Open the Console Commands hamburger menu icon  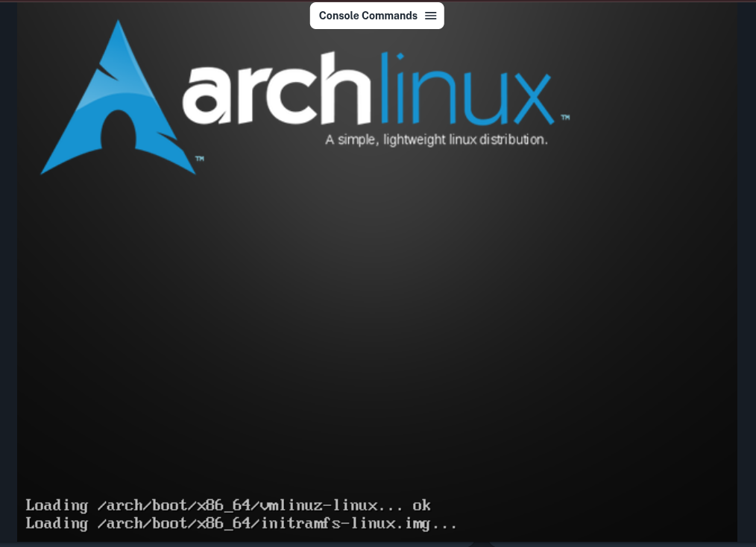[430, 16]
